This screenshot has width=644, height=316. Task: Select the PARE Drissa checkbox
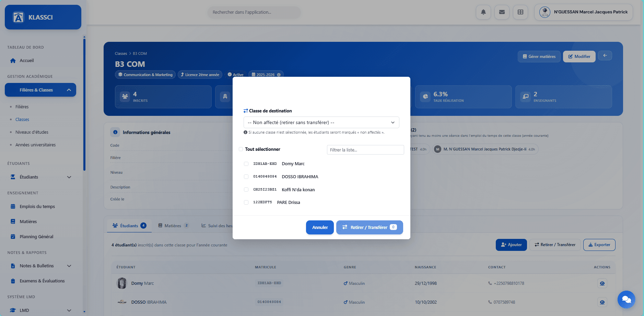[246, 203]
